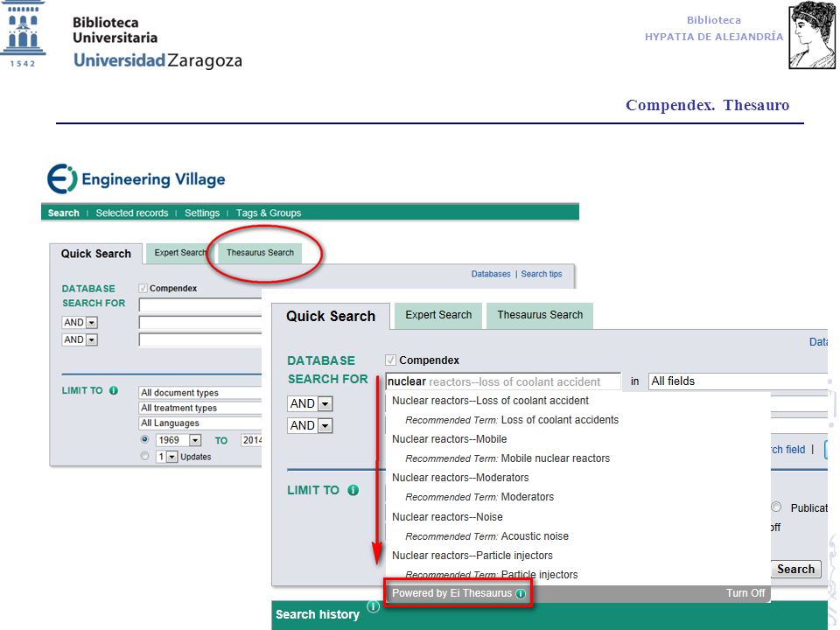Switch to Expert Search tab in front window
840x630 pixels.
coord(438,315)
